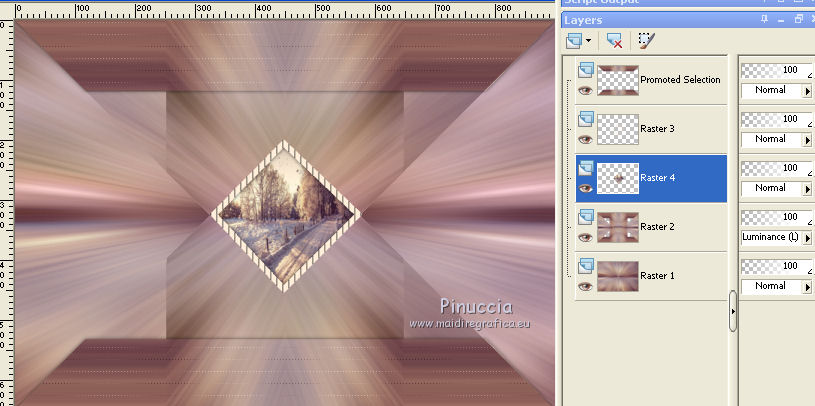Screen dimensions: 815x406
Task: Click Raster 2 layer opacity slider
Action: point(776,217)
